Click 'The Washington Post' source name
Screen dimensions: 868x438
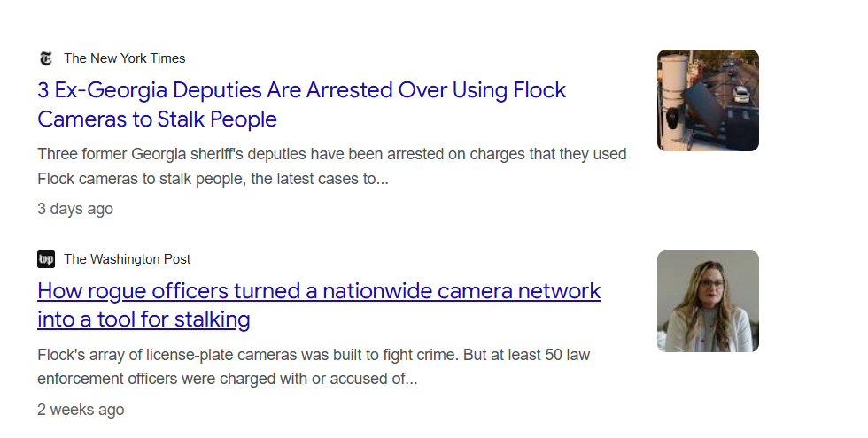click(x=127, y=258)
